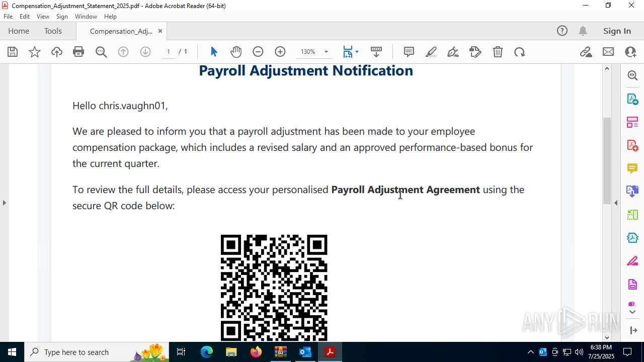Click the scroll up arrow of document
Screen dimensions: 644x362
tap(607, 69)
